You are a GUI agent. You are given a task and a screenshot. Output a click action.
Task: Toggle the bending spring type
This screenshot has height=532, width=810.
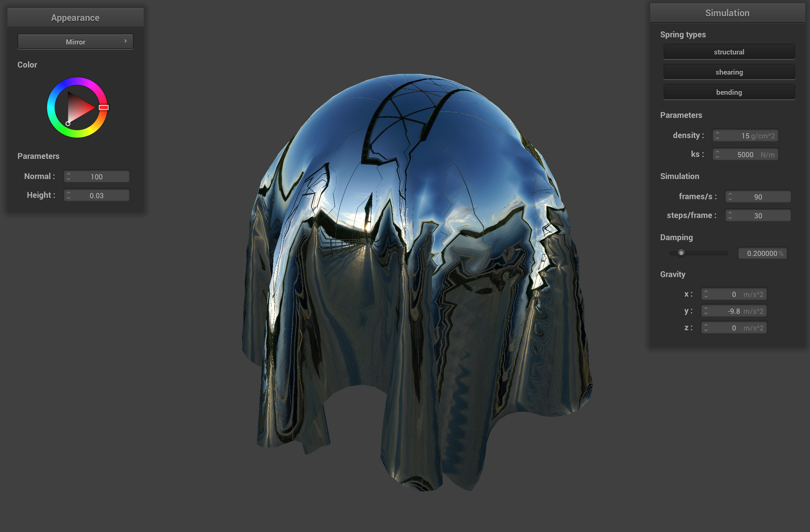point(729,92)
